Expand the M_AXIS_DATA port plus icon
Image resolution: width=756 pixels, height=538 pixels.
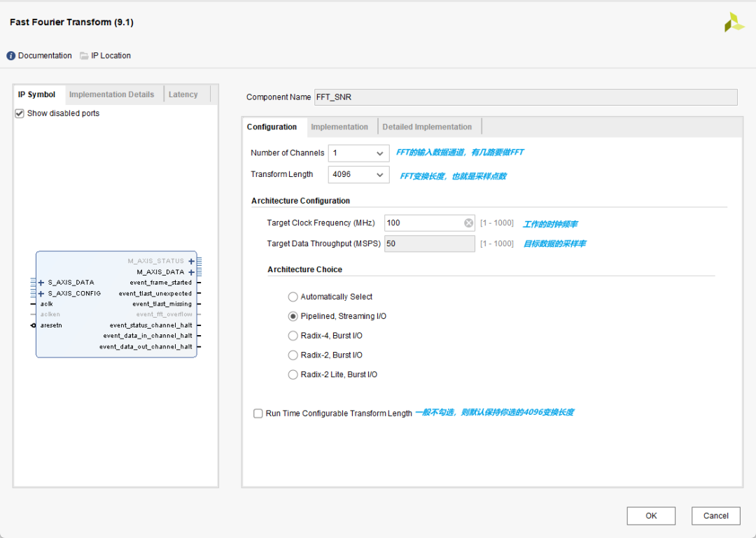191,272
